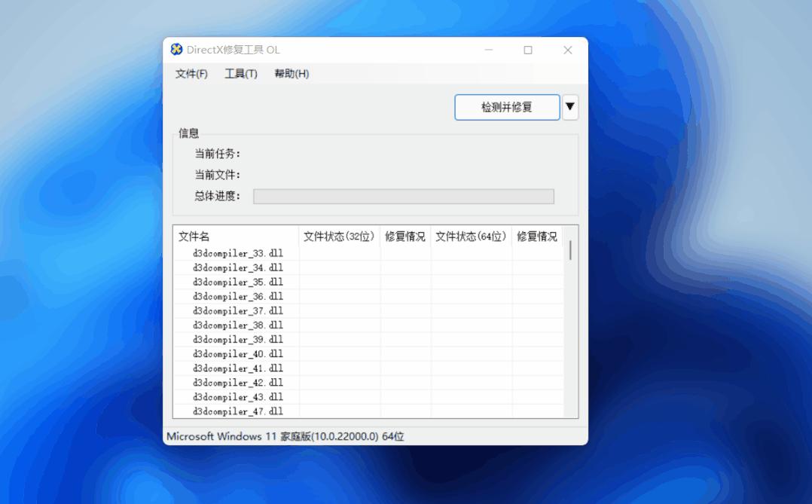Close the DirectX修复工具 window
The width and height of the screenshot is (812, 504).
[568, 50]
